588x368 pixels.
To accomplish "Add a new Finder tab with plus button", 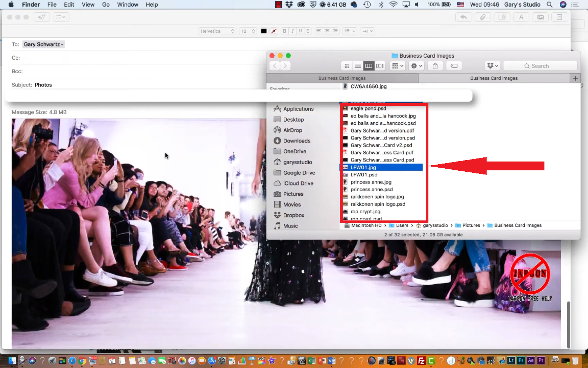I will pyautogui.click(x=575, y=78).
